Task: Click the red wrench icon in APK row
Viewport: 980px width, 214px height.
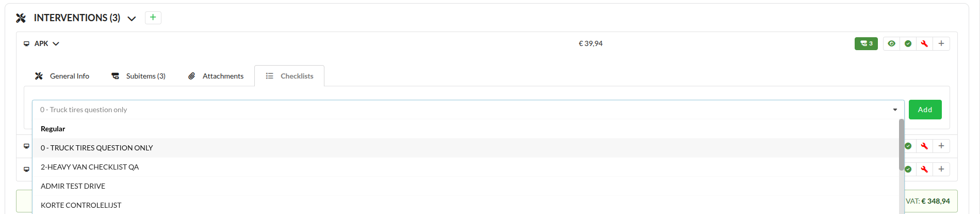Action: pyautogui.click(x=924, y=43)
